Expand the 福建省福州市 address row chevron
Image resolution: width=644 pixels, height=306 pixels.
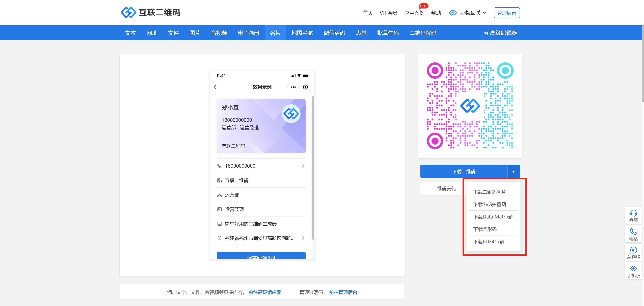303,238
